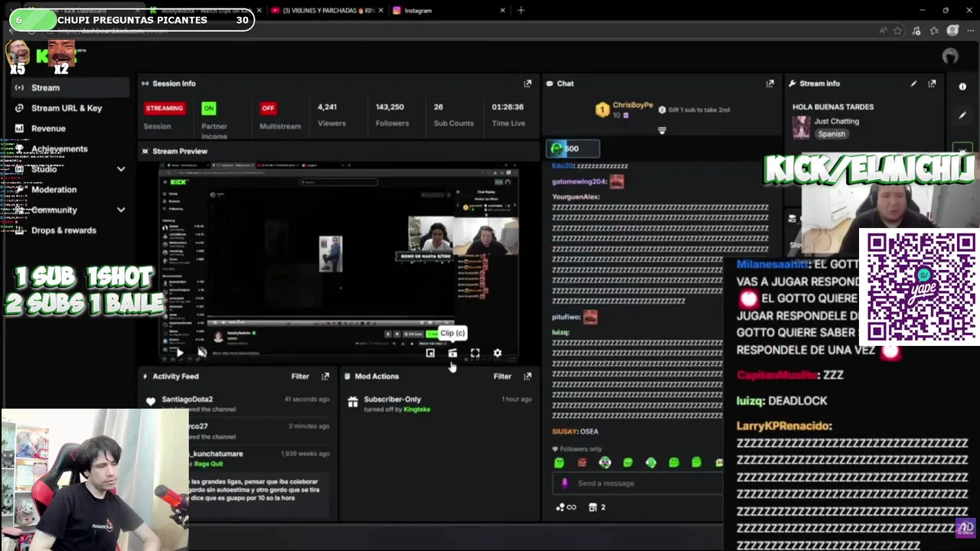
Task: Pop out the Mod Actions panel
Action: [x=527, y=376]
